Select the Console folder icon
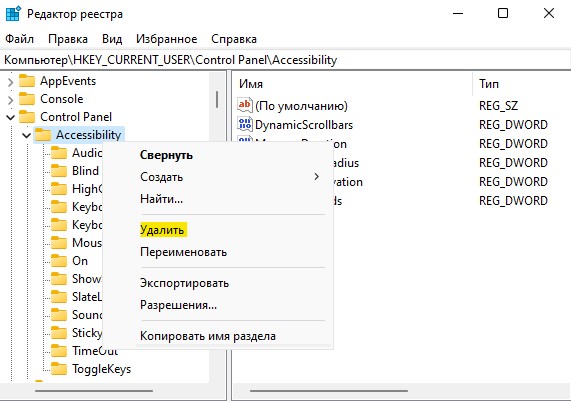The width and height of the screenshot is (571, 401). (x=27, y=99)
